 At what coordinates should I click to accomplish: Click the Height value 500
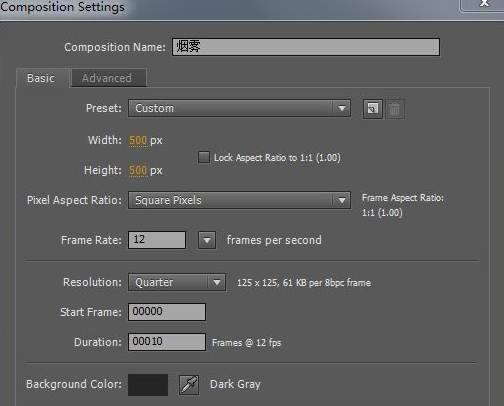[x=138, y=170]
